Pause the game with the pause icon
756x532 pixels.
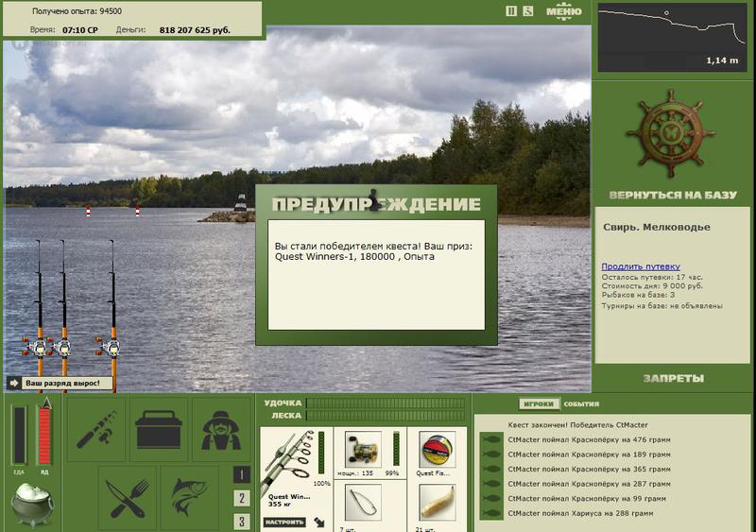[511, 11]
